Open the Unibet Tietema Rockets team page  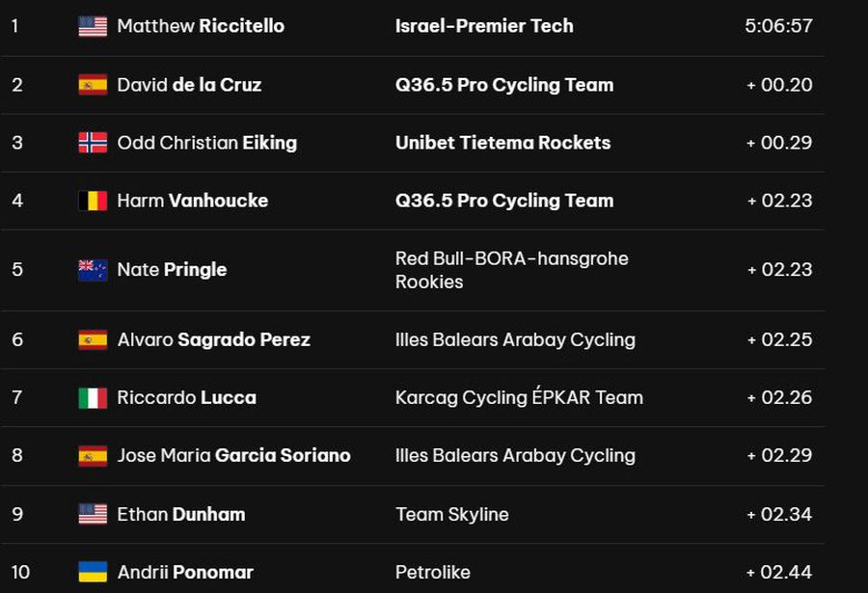pos(502,143)
